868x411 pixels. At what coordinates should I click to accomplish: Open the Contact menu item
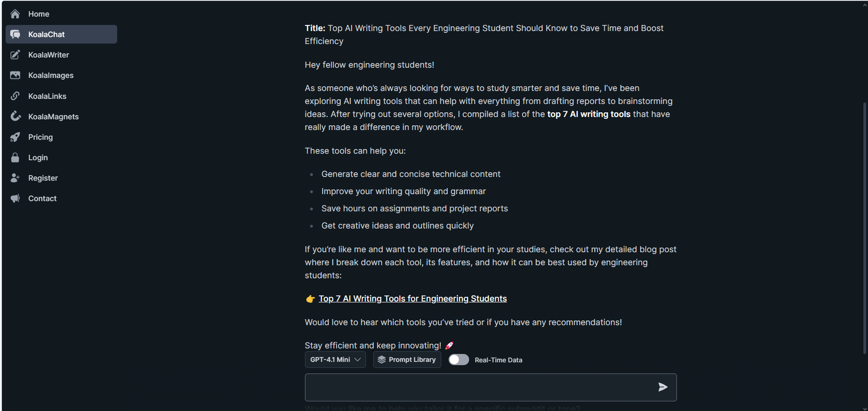[x=42, y=198]
